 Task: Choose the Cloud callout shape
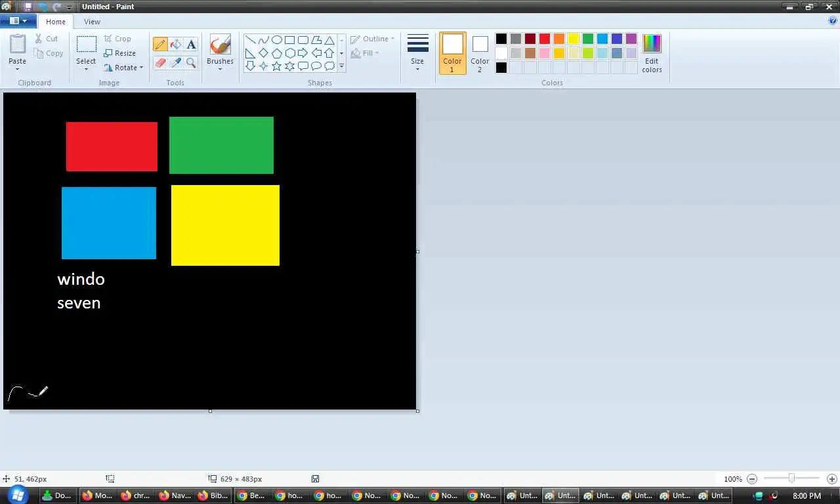click(329, 66)
